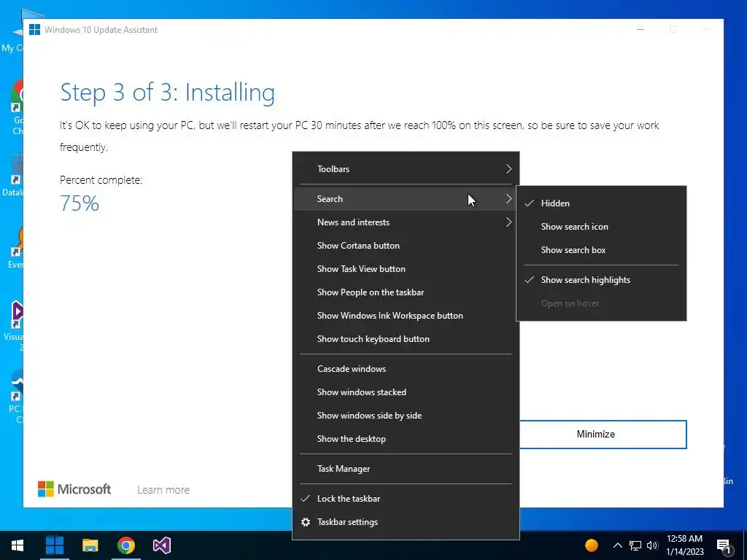
Task: Show hidden system tray icons
Action: click(617, 545)
